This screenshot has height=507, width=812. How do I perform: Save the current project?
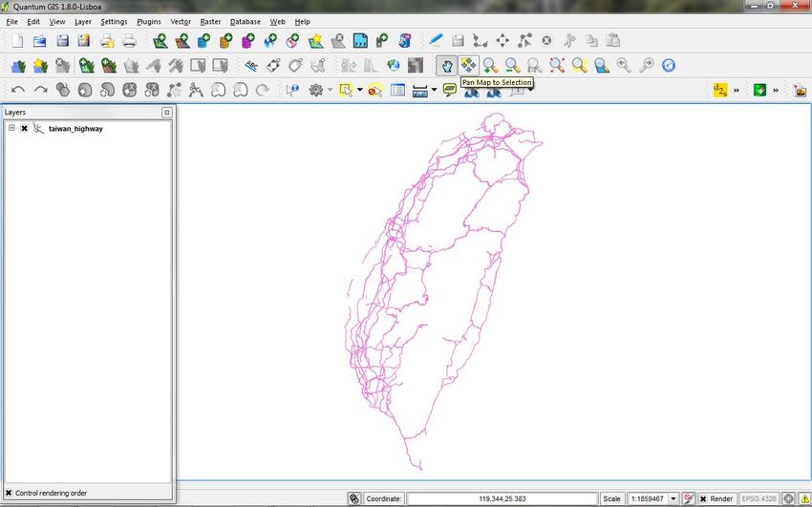pos(63,41)
